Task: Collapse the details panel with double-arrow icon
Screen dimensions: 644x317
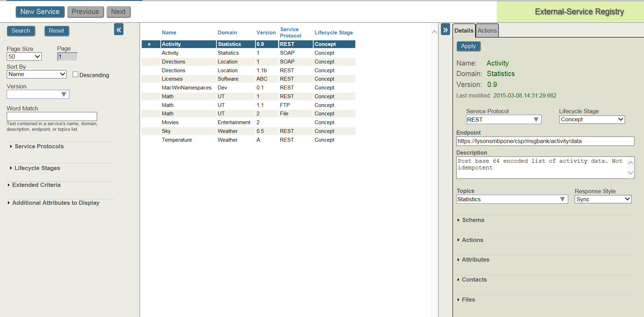Action: coord(445,30)
